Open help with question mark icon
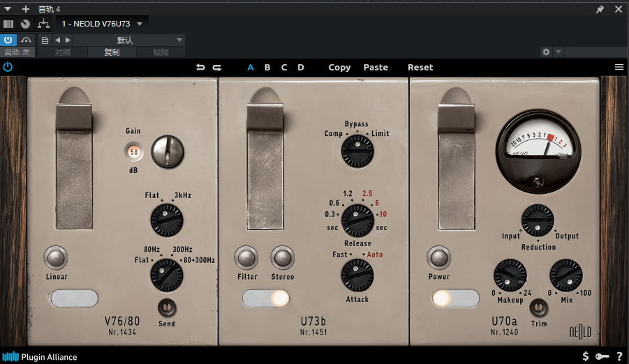 click(x=620, y=356)
